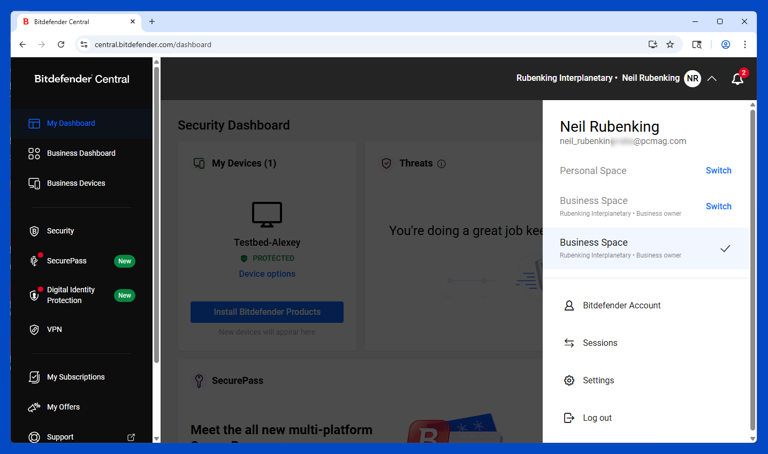768x454 pixels.
Task: Reload the page
Action: click(x=61, y=45)
